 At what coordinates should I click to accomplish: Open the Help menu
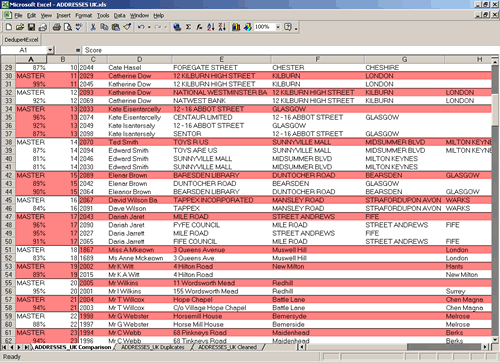click(x=158, y=15)
